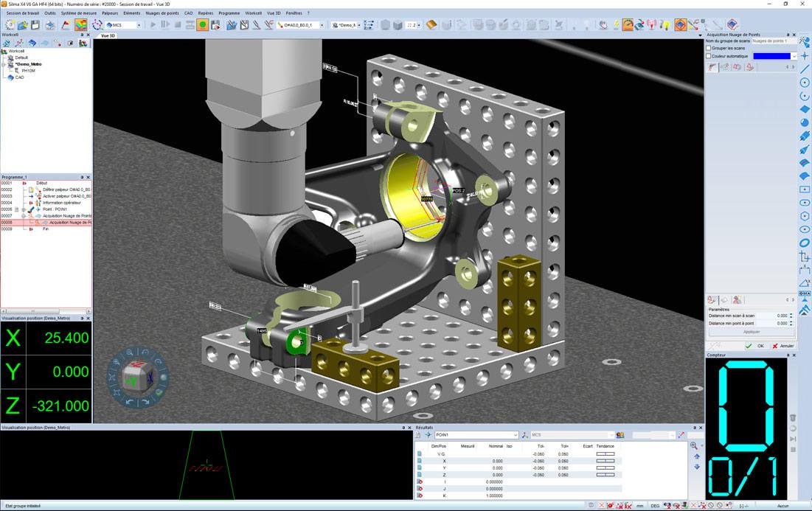Viewport: 812px width, 511px height.
Task: Open the POIN1 dropdown in Résultats panel
Action: click(476, 435)
